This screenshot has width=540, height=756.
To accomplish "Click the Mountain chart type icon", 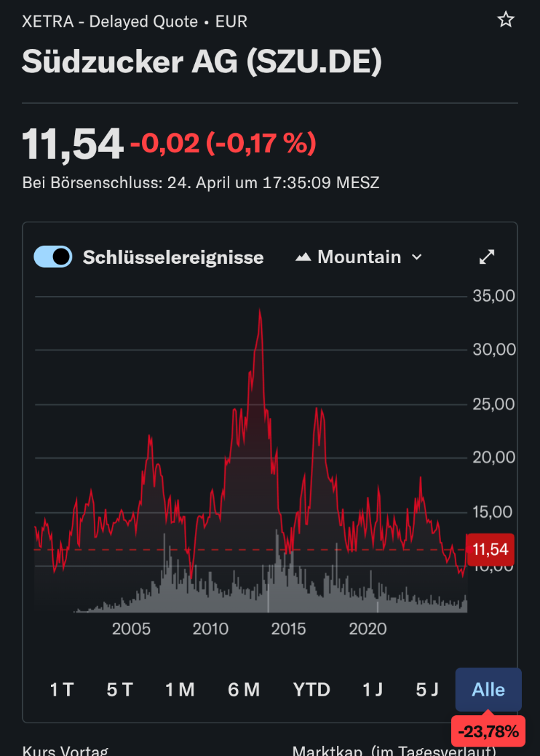I will [x=303, y=257].
